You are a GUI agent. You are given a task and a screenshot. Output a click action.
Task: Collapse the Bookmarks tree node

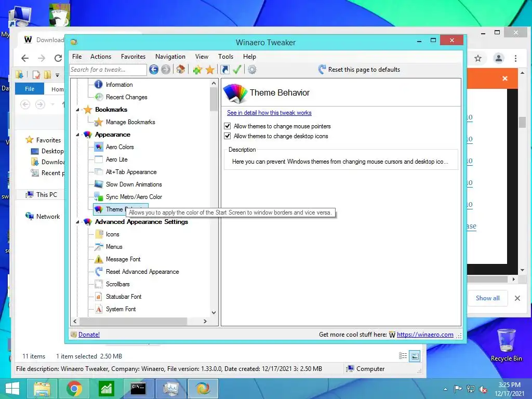(x=78, y=110)
